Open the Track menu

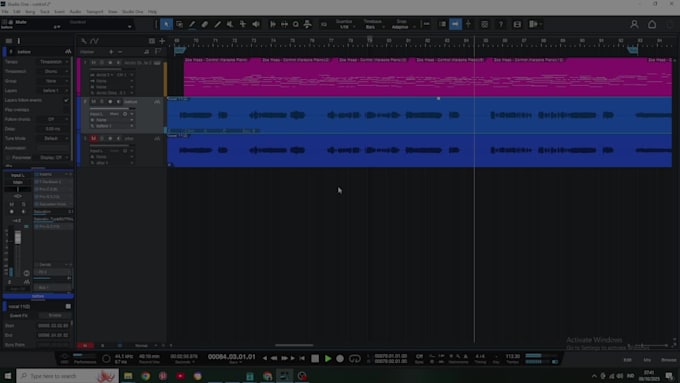tap(45, 12)
